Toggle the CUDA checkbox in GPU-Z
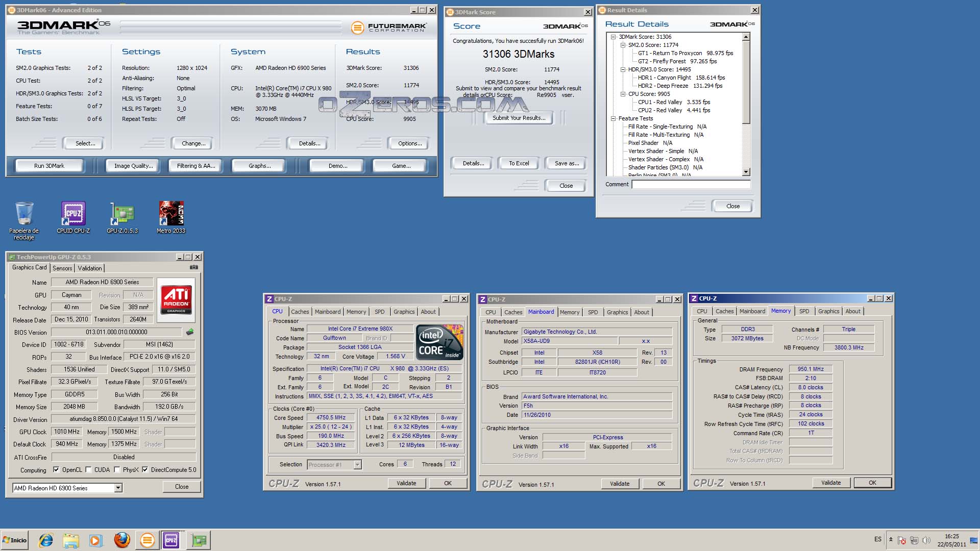The image size is (980, 551). pos(89,470)
